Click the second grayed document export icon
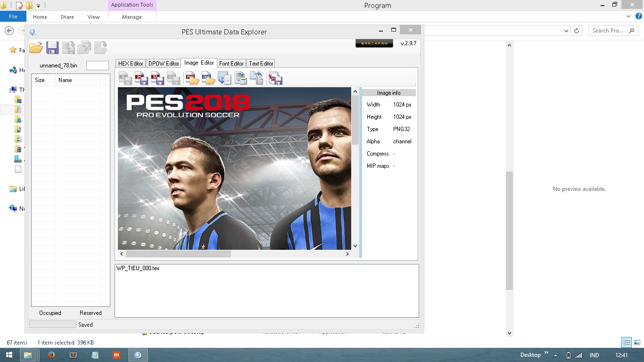This screenshot has height=362, width=644. tap(85, 48)
